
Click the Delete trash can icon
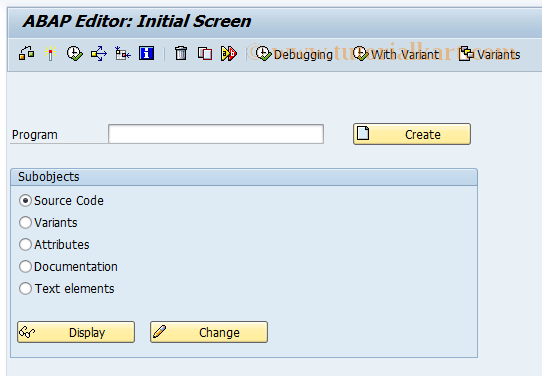point(181,54)
